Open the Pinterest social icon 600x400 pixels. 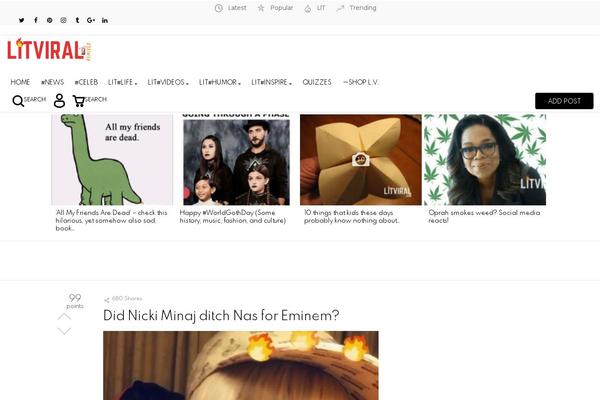50,20
